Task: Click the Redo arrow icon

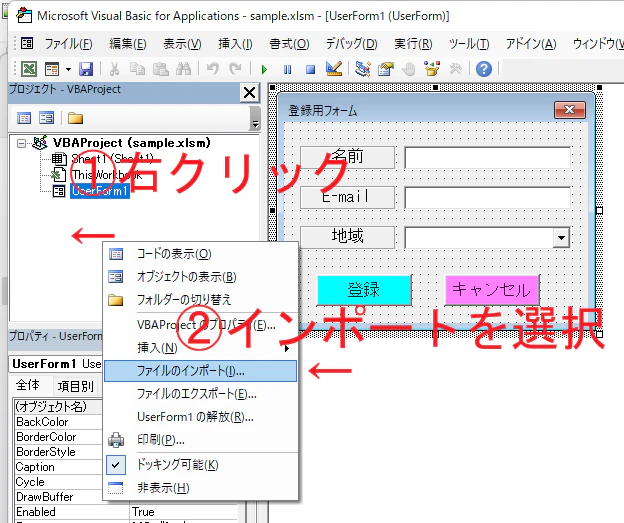Action: (x=235, y=69)
